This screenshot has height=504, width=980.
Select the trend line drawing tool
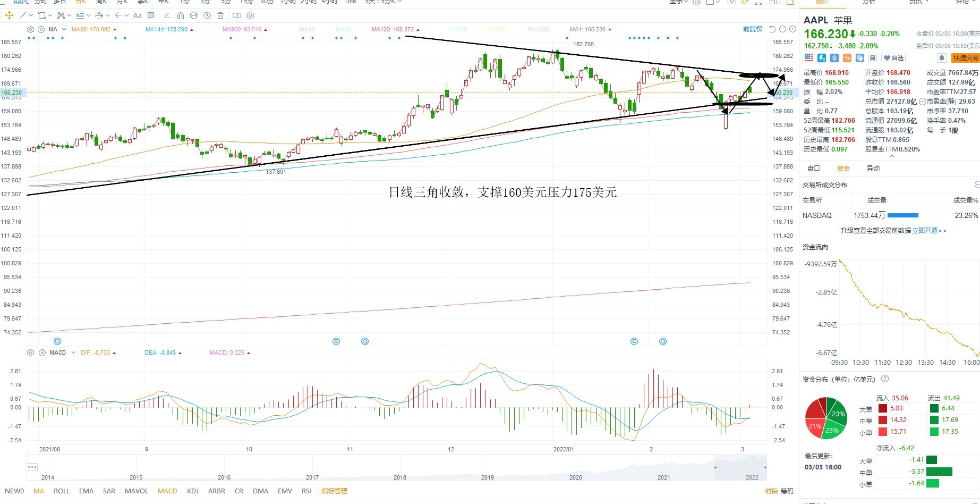[x=23, y=15]
